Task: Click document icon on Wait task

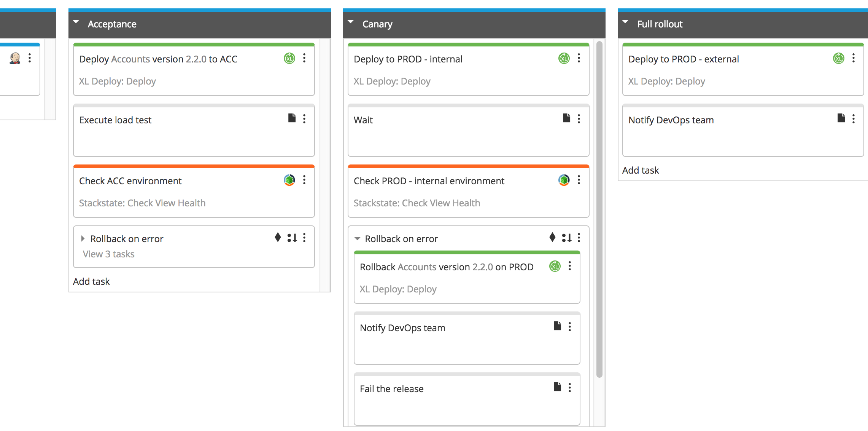Action: tap(566, 118)
